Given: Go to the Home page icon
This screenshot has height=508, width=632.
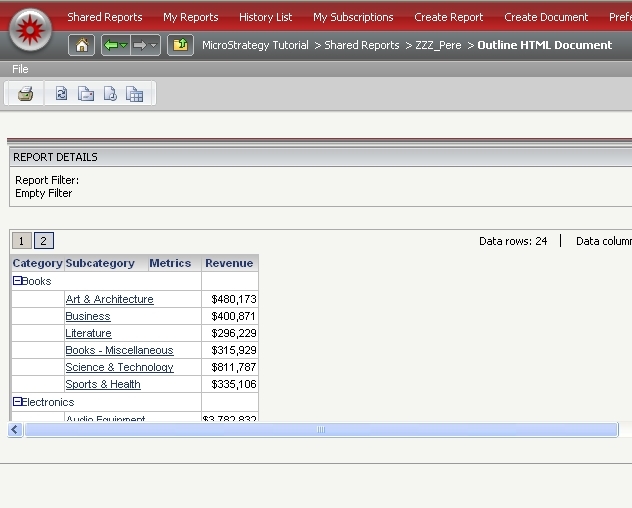Looking at the screenshot, I should click(82, 45).
